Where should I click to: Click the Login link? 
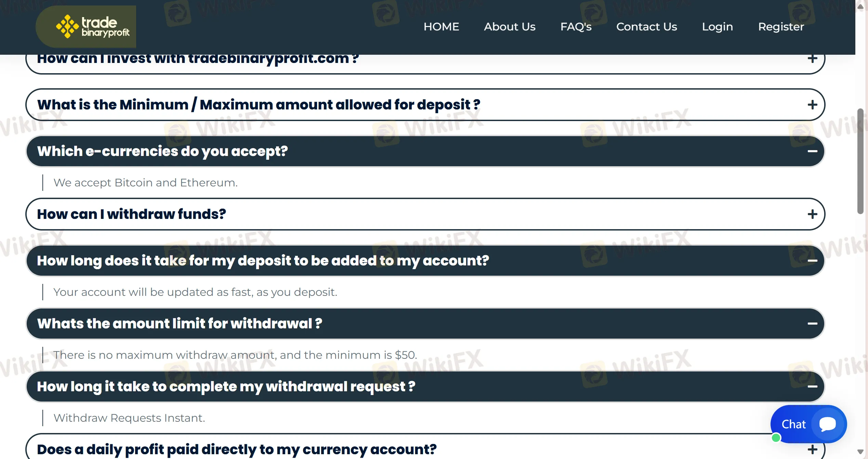(718, 26)
